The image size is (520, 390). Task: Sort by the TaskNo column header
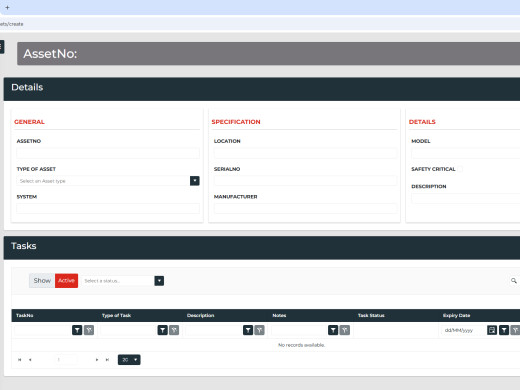25,315
